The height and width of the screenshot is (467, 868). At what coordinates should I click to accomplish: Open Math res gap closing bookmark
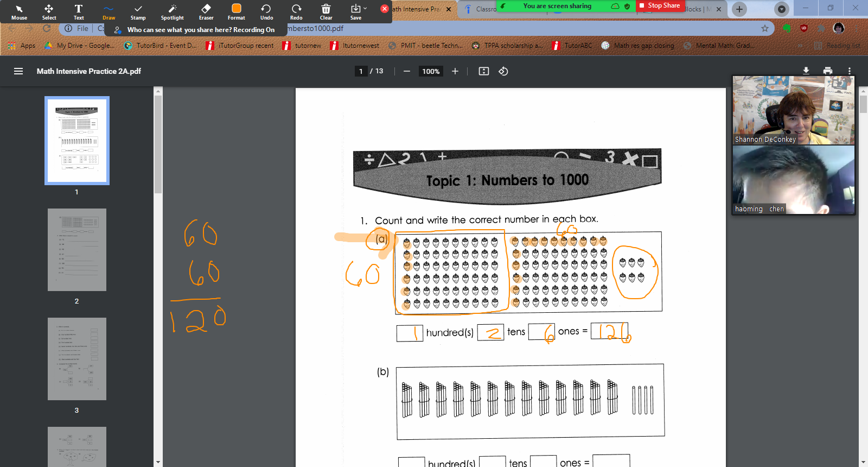pos(638,46)
